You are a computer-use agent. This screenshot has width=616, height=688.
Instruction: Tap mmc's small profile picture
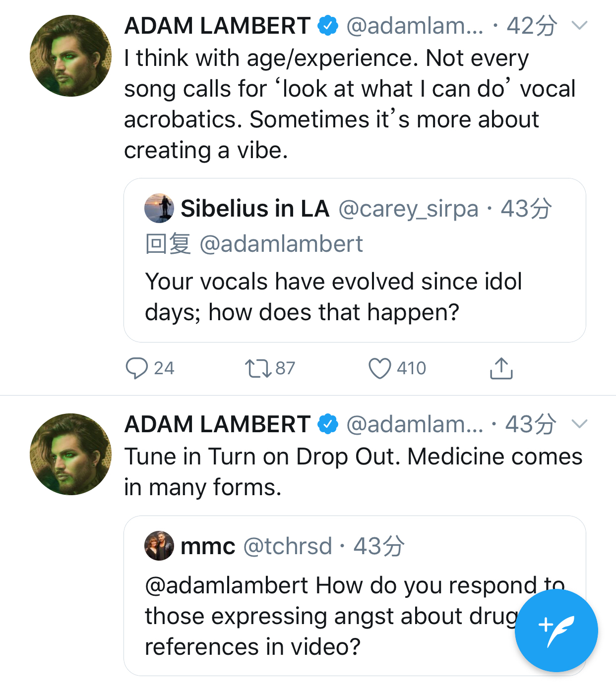pyautogui.click(x=159, y=546)
